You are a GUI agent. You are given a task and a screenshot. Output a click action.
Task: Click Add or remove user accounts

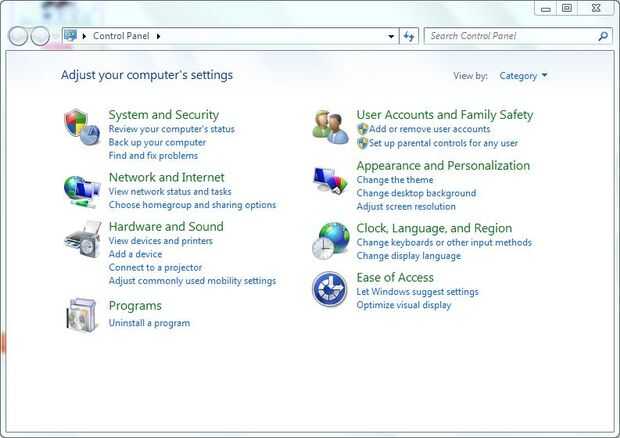429,129
